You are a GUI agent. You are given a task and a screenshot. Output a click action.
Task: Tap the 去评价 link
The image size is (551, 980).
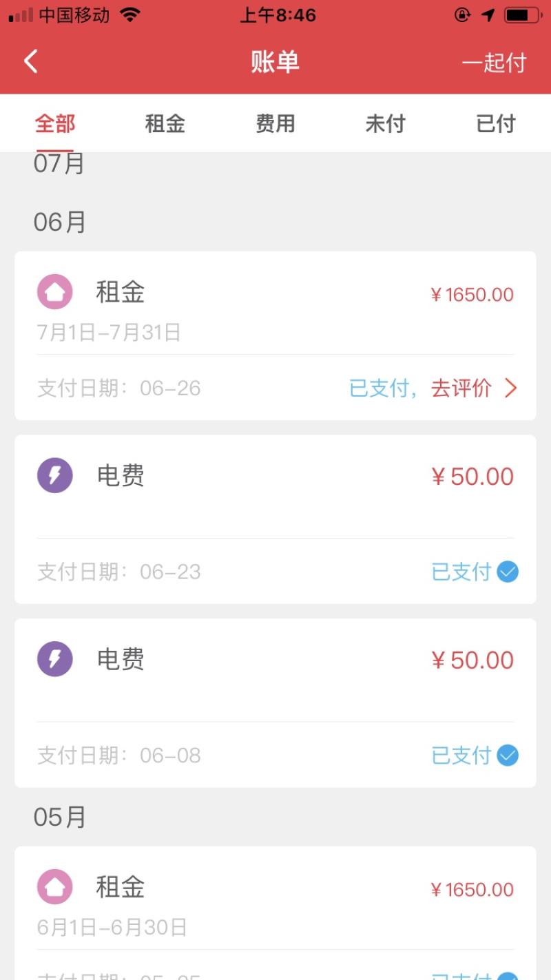[461, 388]
